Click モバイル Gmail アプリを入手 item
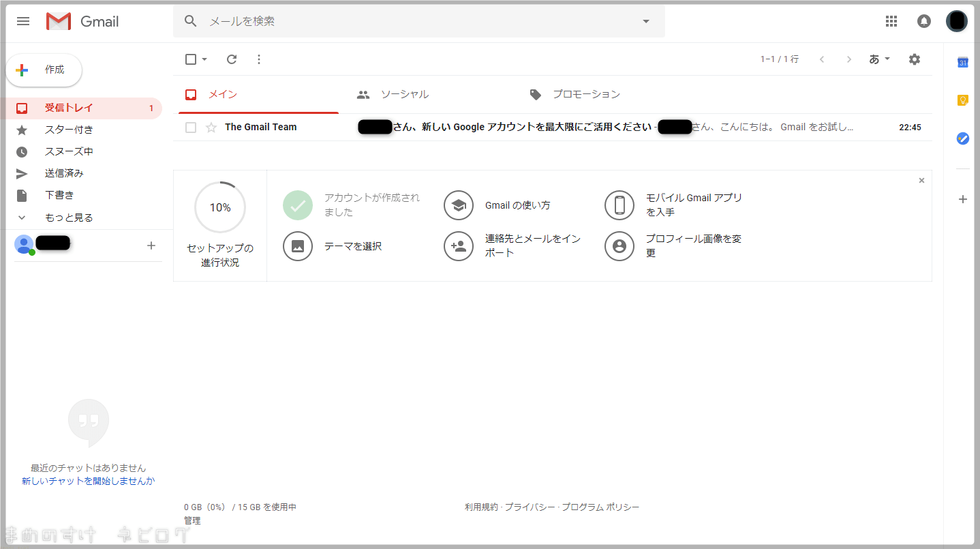 (694, 205)
